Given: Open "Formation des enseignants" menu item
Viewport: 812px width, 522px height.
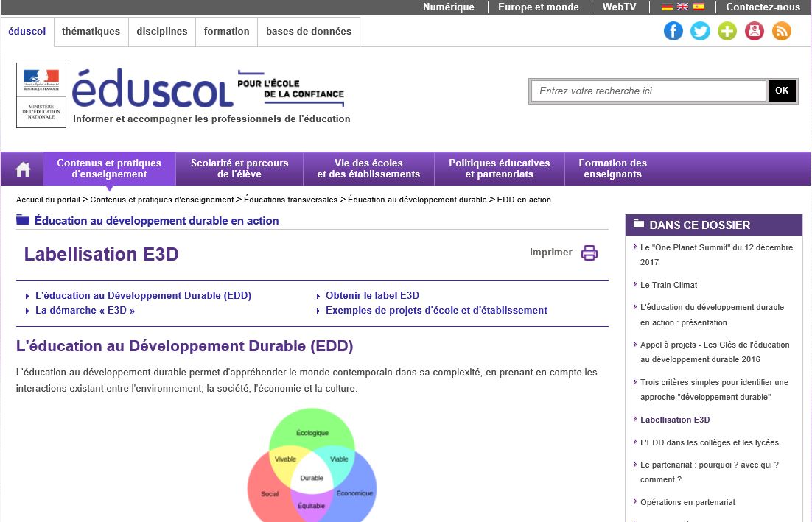Looking at the screenshot, I should click(612, 169).
